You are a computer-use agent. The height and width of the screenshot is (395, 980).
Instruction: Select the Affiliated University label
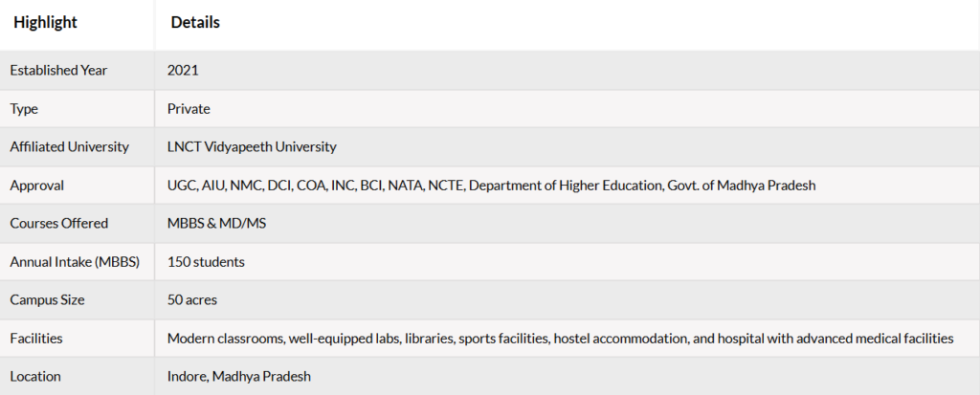coord(69,147)
